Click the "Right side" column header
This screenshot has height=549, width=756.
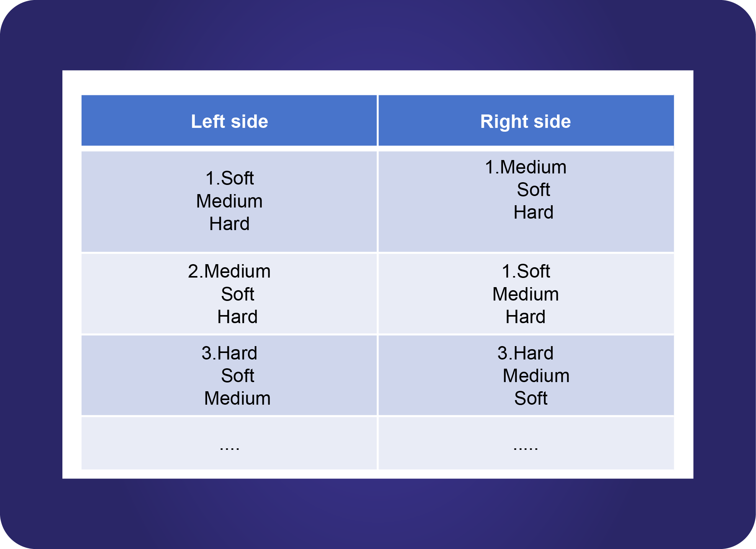click(525, 122)
